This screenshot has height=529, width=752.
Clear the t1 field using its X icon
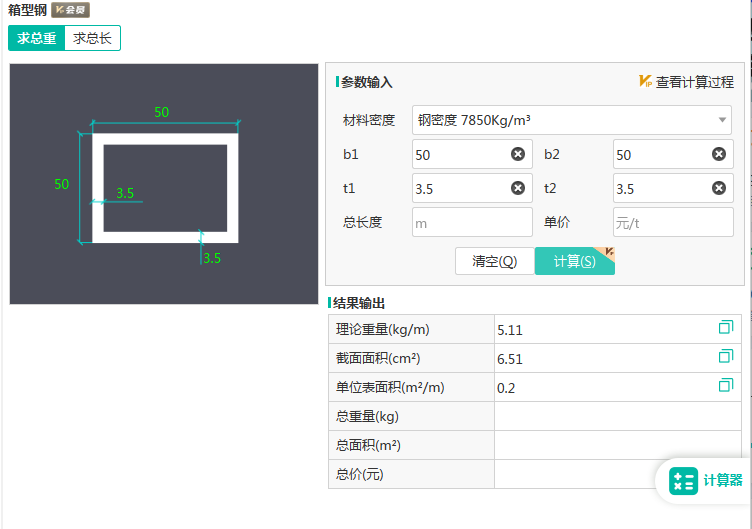(x=517, y=188)
